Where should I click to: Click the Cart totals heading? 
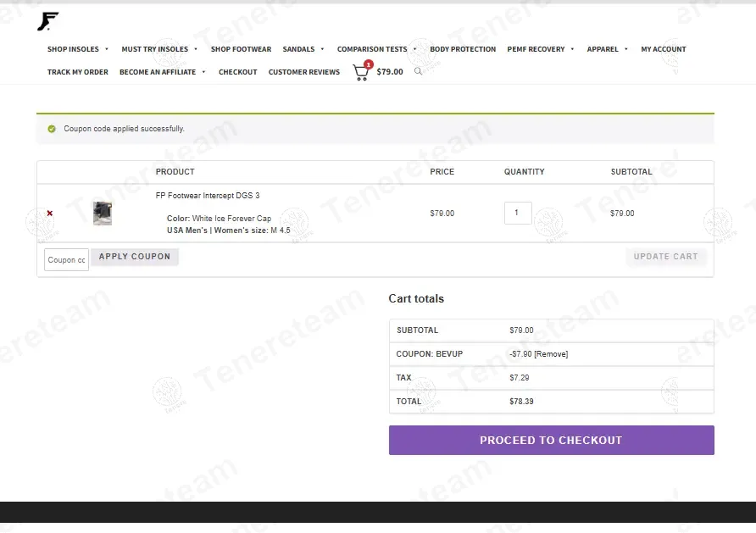[x=416, y=299]
